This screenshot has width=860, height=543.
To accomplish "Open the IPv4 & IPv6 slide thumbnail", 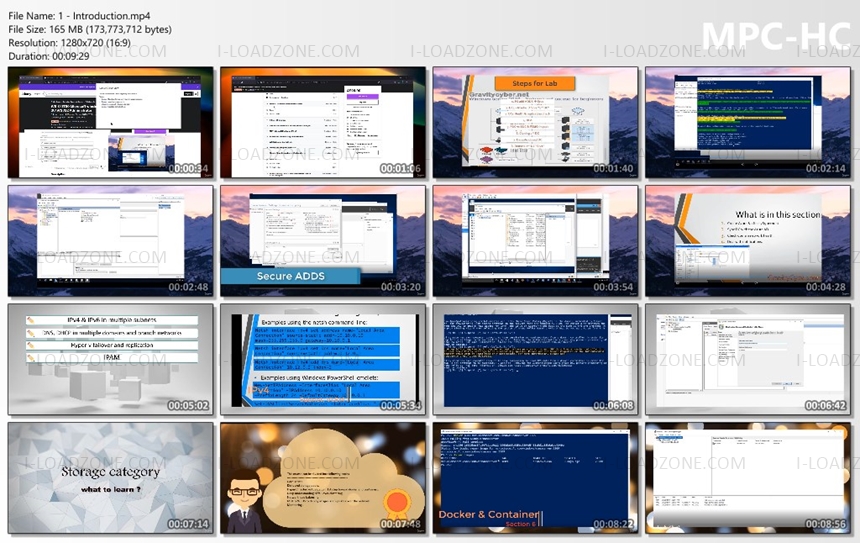I will (x=111, y=358).
